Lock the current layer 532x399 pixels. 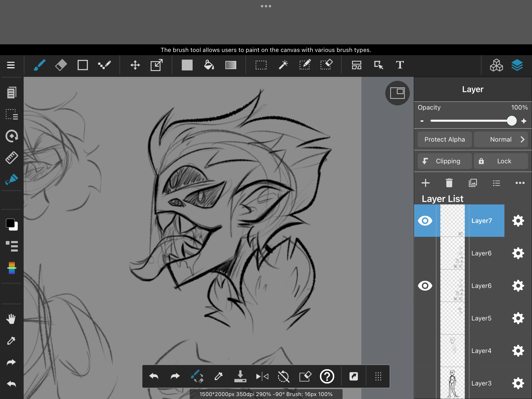(x=501, y=161)
